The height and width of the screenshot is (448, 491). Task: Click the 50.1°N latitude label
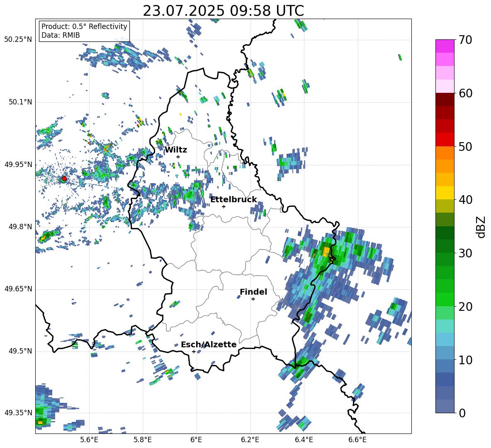pyautogui.click(x=20, y=102)
